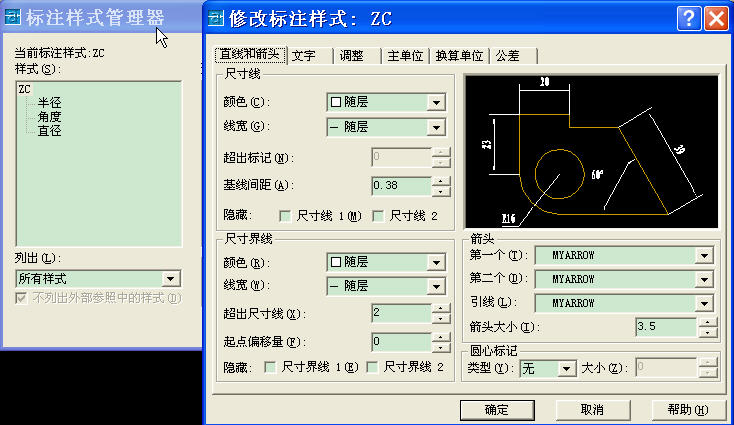The height and width of the screenshot is (425, 734).
Task: Click 取消 button
Action: 593,410
